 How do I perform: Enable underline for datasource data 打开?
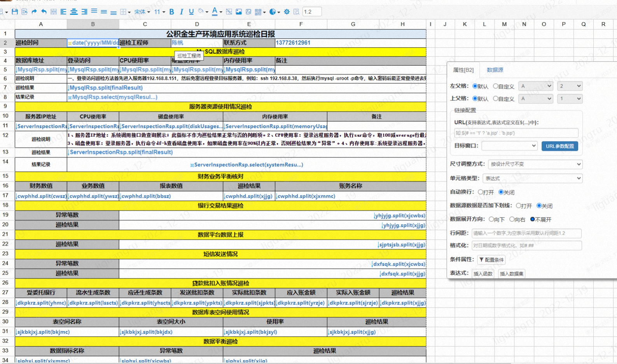pos(519,206)
